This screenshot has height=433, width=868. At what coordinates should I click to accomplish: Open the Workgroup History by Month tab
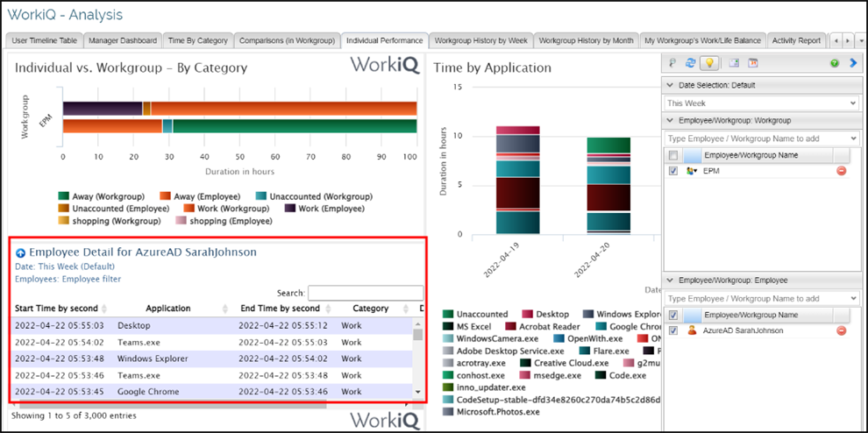click(x=586, y=40)
